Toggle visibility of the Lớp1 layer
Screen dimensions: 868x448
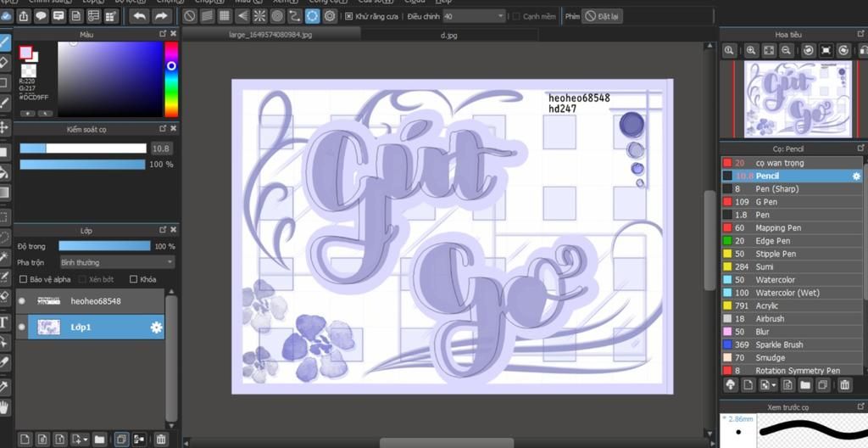[21, 328]
